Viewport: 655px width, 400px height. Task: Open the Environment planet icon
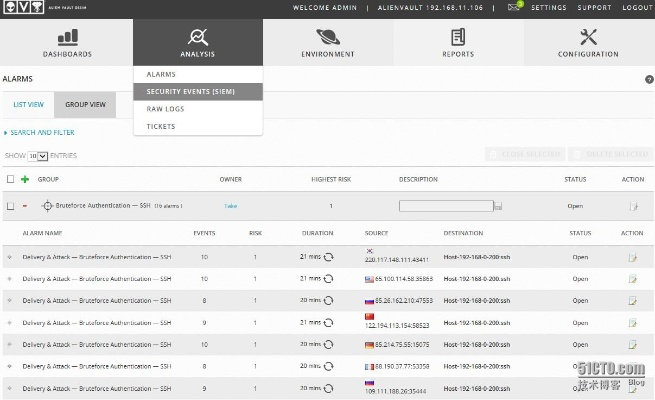pyautogui.click(x=328, y=37)
